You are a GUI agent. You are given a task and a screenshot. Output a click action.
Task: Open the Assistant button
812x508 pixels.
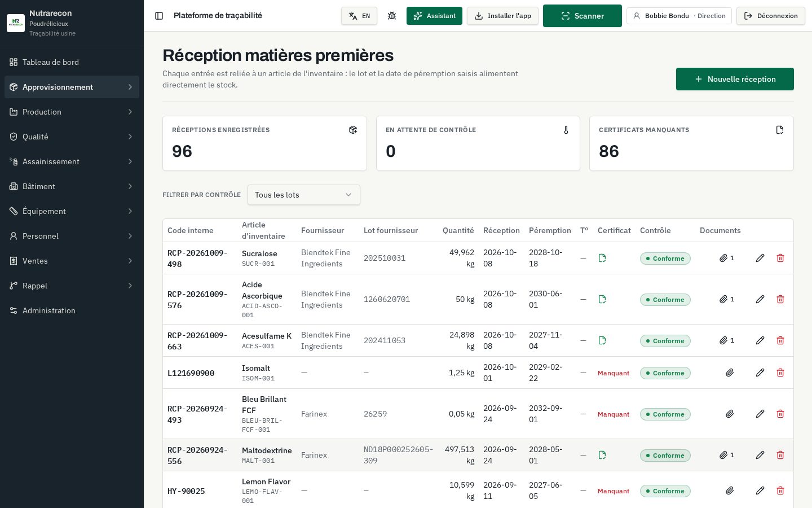pos(434,16)
